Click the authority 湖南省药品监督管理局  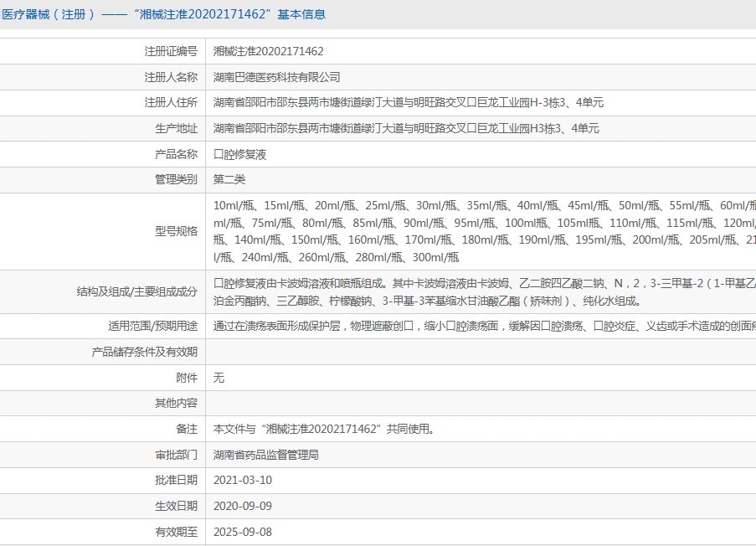[x=266, y=455]
